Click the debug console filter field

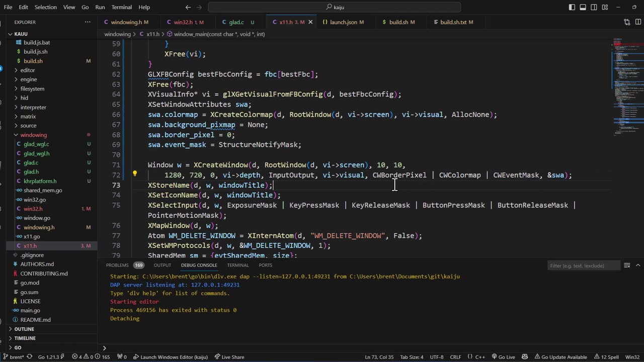pyautogui.click(x=583, y=265)
